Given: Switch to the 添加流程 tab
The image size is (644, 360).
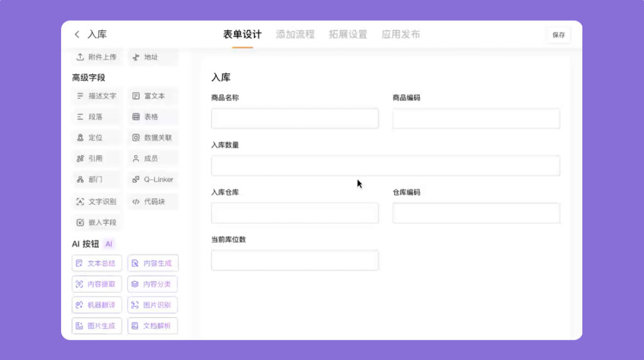Looking at the screenshot, I should [x=295, y=35].
